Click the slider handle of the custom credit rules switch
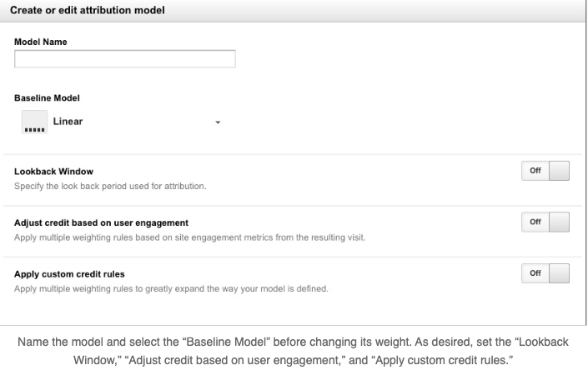 [559, 273]
